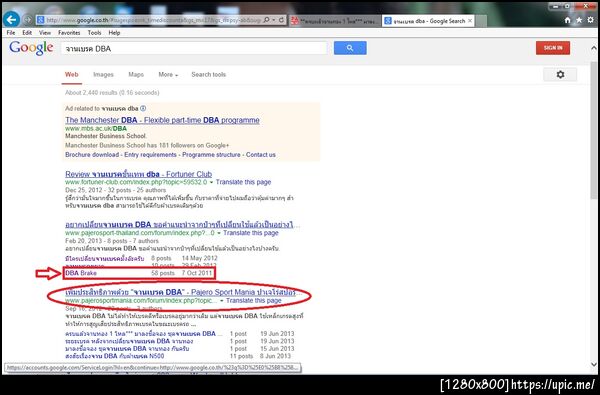Switch to Images search tab
Image resolution: width=600 pixels, height=395 pixels.
(103, 75)
